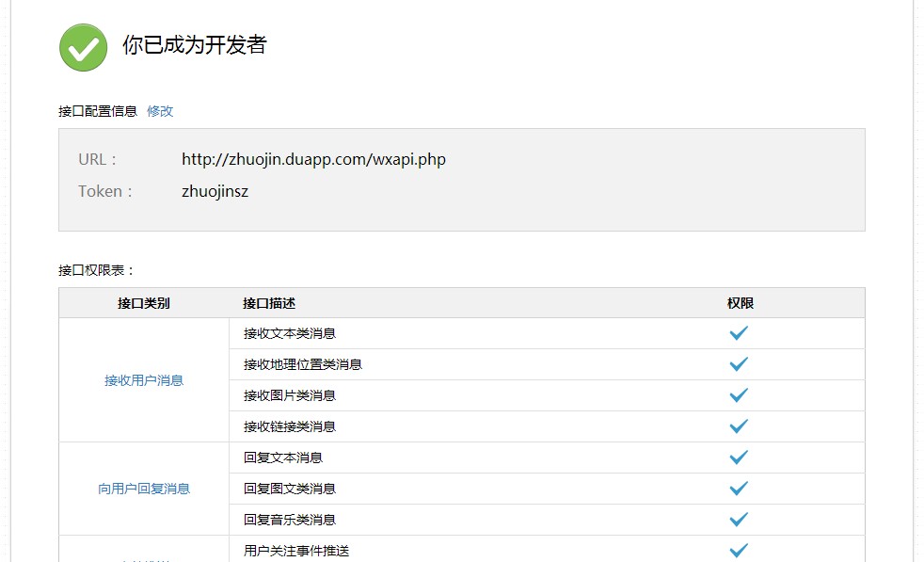Click the URL value http://zhuojin.duapp.com/wxapi.php
The image size is (924, 562).
[313, 159]
